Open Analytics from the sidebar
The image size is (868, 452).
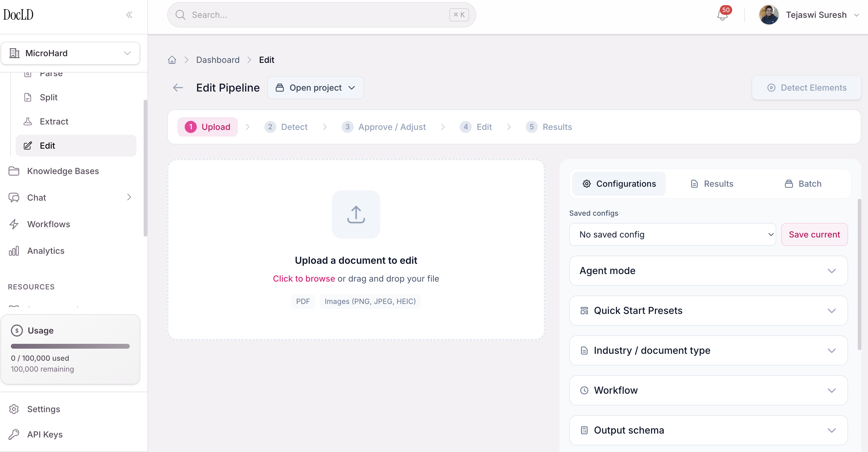point(46,250)
